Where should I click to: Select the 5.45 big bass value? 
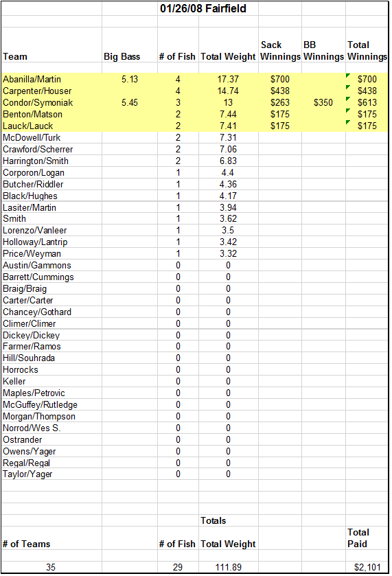coord(130,102)
